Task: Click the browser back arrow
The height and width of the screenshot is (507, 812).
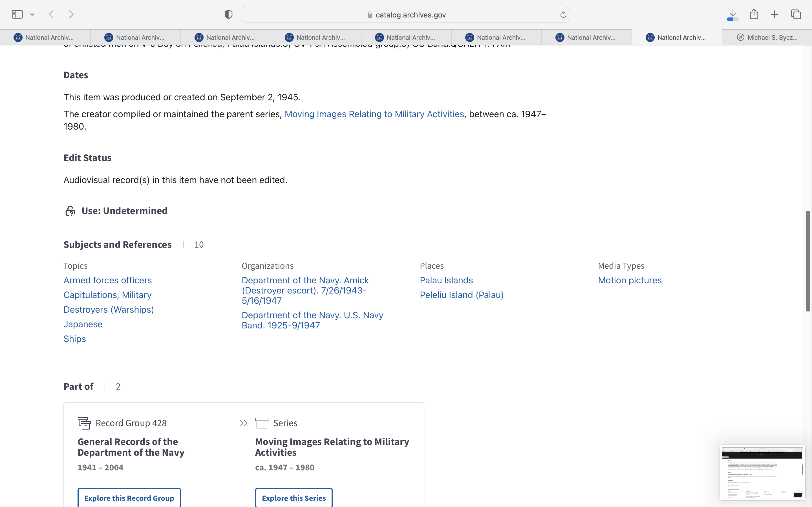Action: pyautogui.click(x=51, y=14)
